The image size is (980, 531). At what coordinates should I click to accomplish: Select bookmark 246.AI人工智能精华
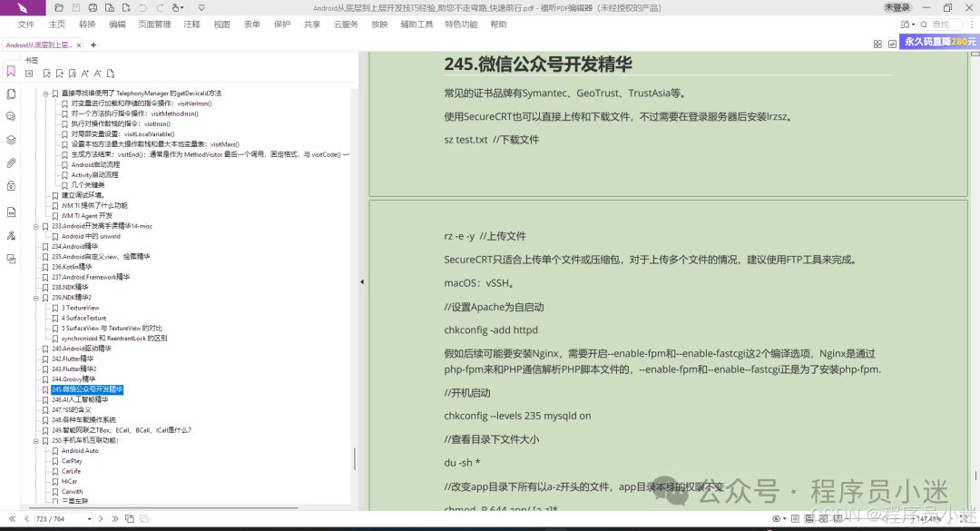point(80,399)
